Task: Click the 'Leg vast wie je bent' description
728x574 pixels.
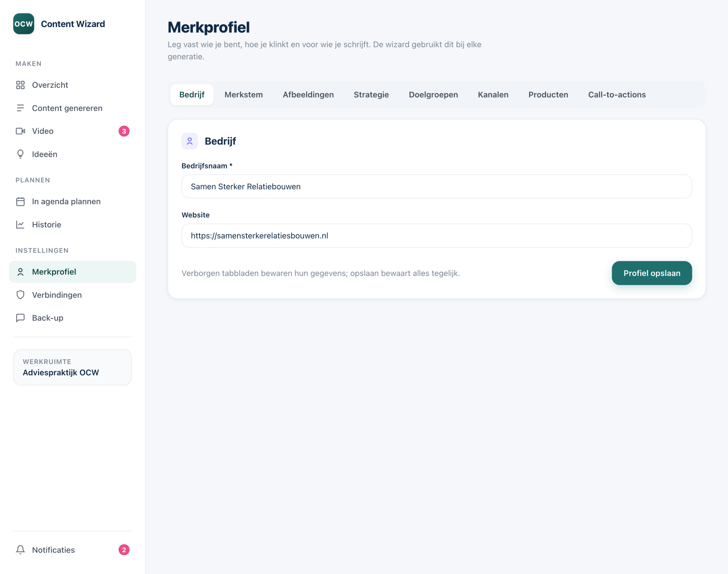Action: click(x=324, y=51)
